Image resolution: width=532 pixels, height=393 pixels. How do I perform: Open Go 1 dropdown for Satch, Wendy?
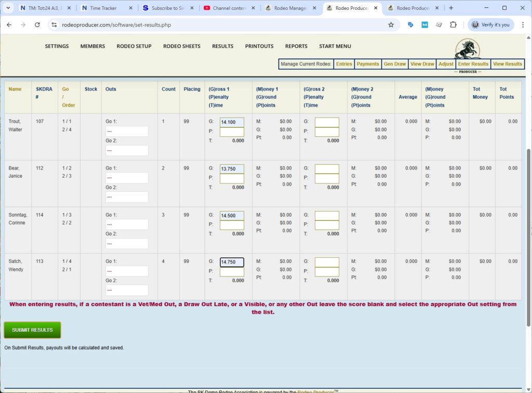126,271
